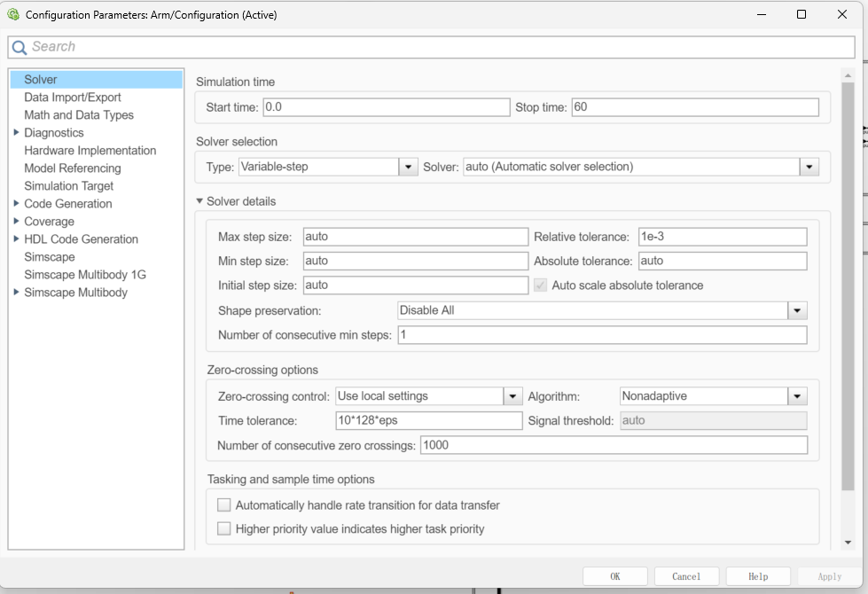Select the Diagnostics category
Viewport: 868px width, 594px height.
coord(54,132)
